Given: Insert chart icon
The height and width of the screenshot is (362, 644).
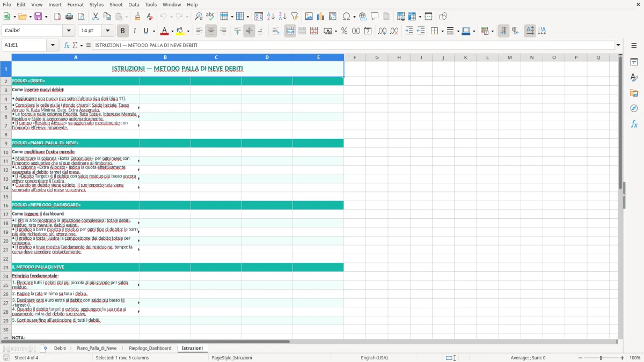Looking at the screenshot, I should pyautogui.click(x=321, y=17).
